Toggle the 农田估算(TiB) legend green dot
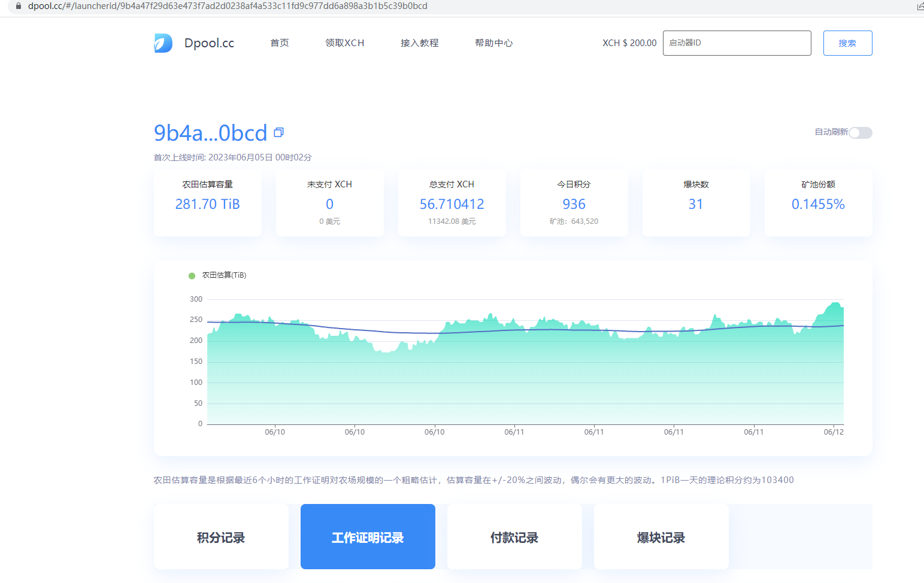Screen dimensions: 924x583 pos(192,276)
